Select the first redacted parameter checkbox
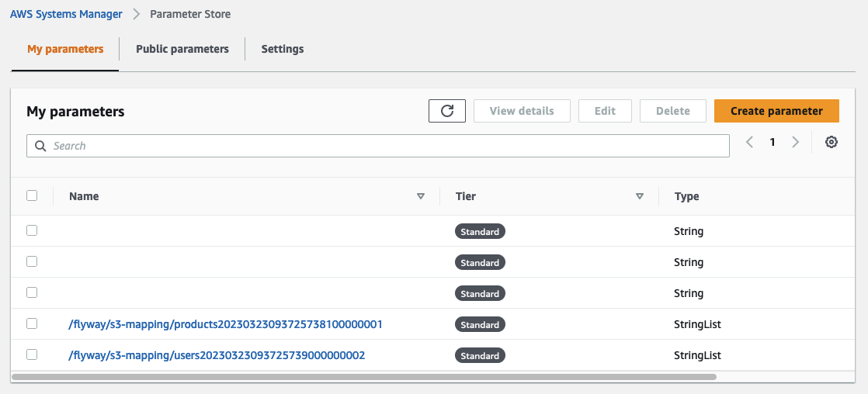Screen dimensions: 868x394 [32, 230]
